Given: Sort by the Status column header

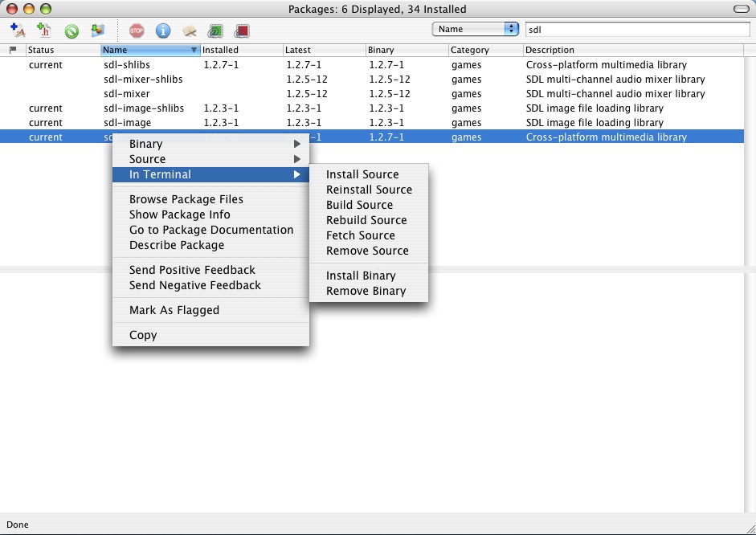Looking at the screenshot, I should [x=63, y=50].
